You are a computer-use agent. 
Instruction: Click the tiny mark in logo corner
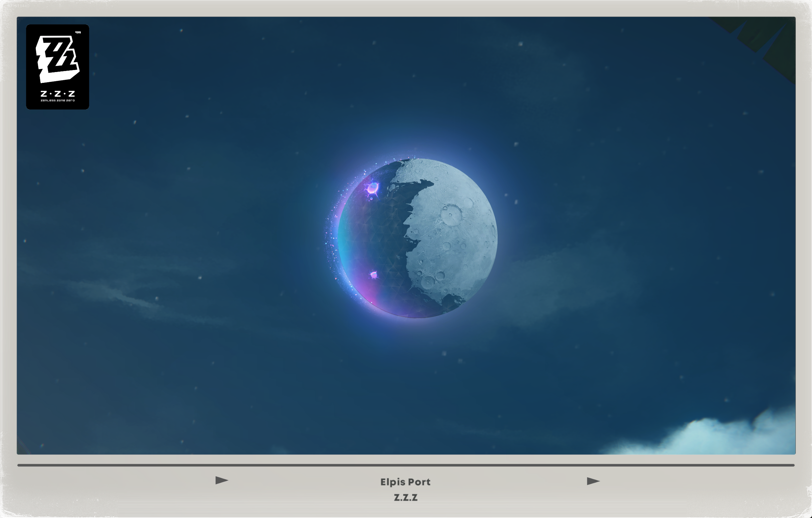pos(78,32)
